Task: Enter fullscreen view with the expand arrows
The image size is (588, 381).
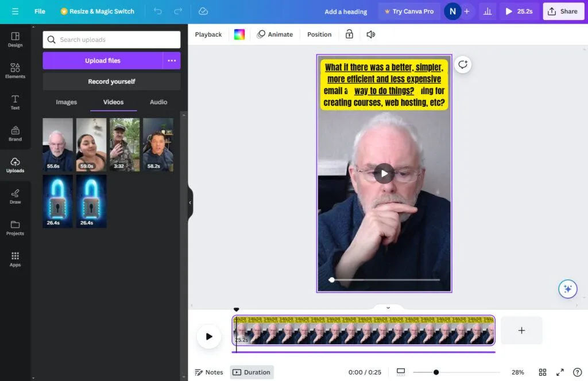Action: [x=560, y=372]
